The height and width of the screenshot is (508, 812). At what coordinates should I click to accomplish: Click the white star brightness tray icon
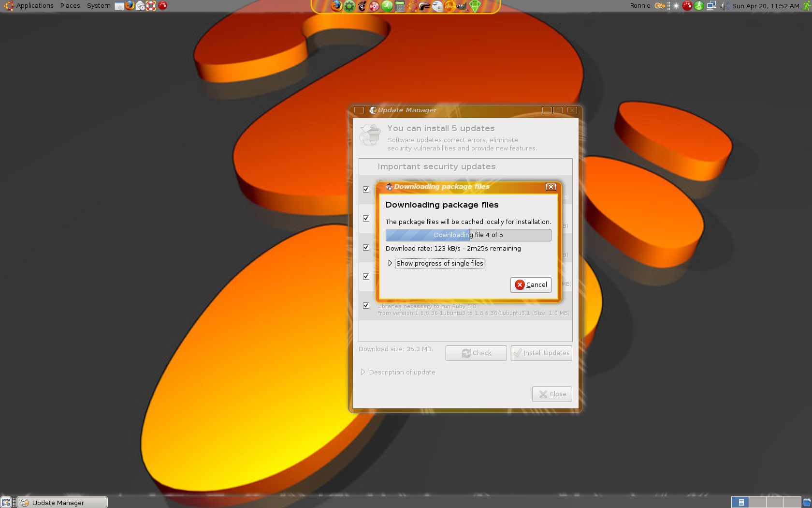[x=676, y=6]
